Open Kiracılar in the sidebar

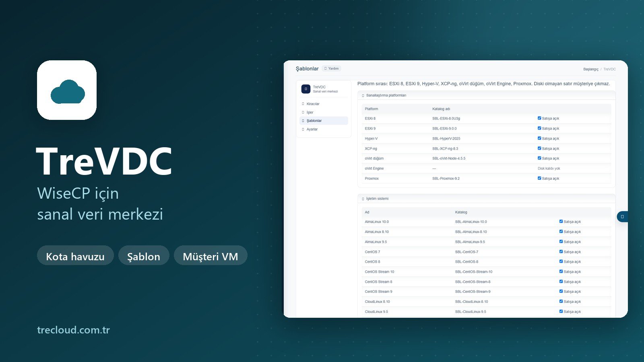[x=324, y=104]
